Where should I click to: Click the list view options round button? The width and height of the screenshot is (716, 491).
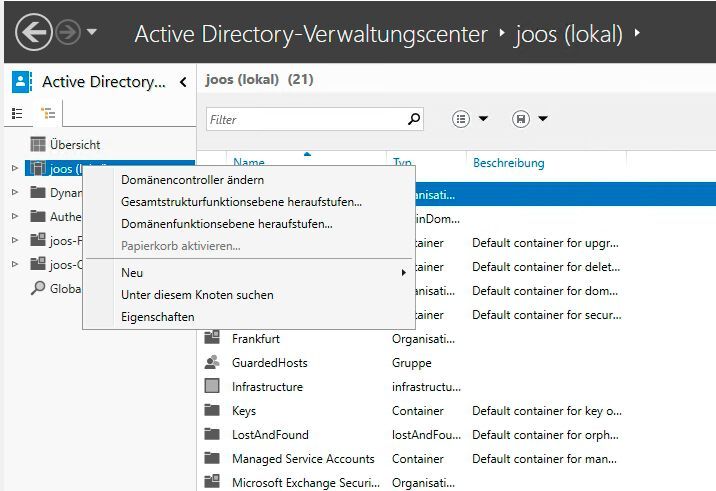461,119
